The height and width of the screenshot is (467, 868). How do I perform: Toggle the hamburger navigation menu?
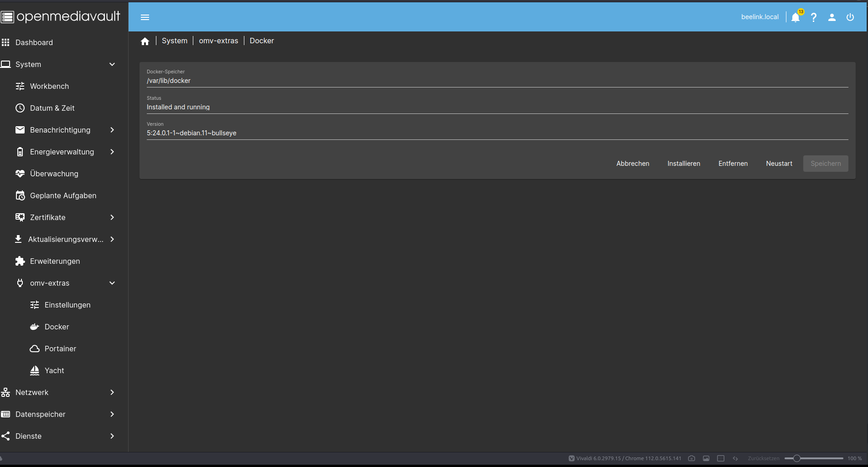click(145, 17)
